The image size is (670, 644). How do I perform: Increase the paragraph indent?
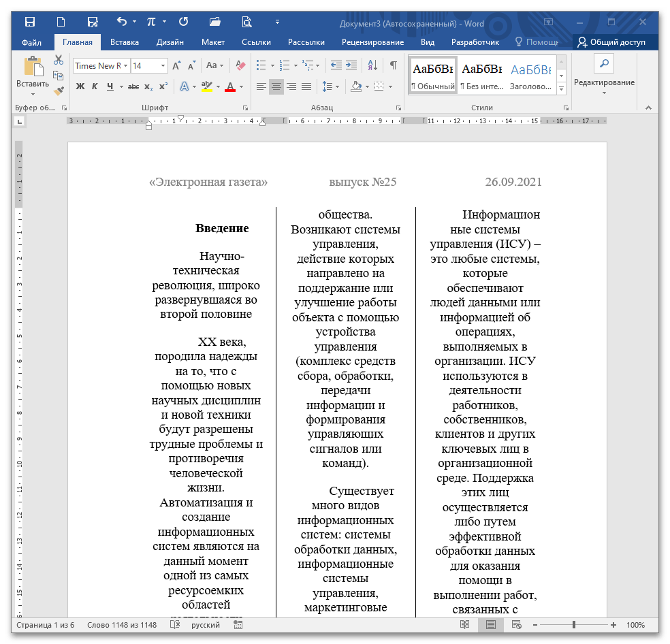(351, 66)
